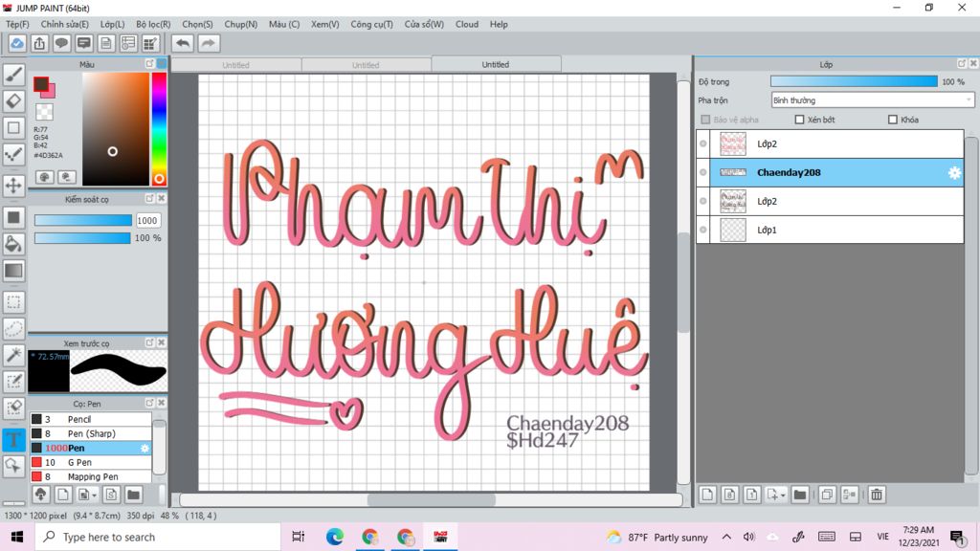Select the Pencil brush
This screenshot has height=551, width=980.
click(91, 419)
